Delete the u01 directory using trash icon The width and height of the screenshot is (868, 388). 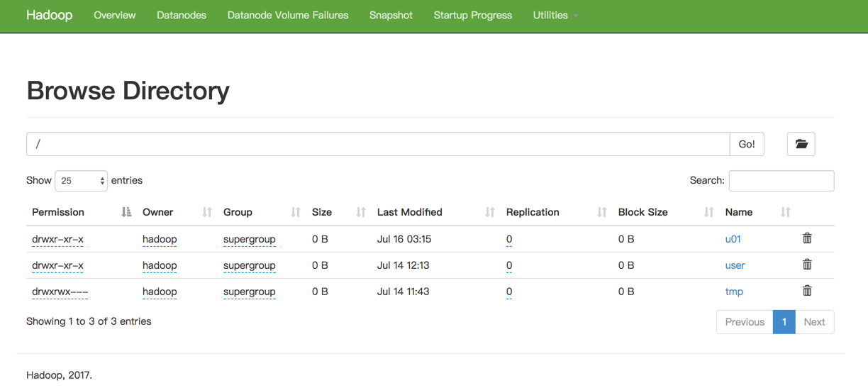coord(807,238)
